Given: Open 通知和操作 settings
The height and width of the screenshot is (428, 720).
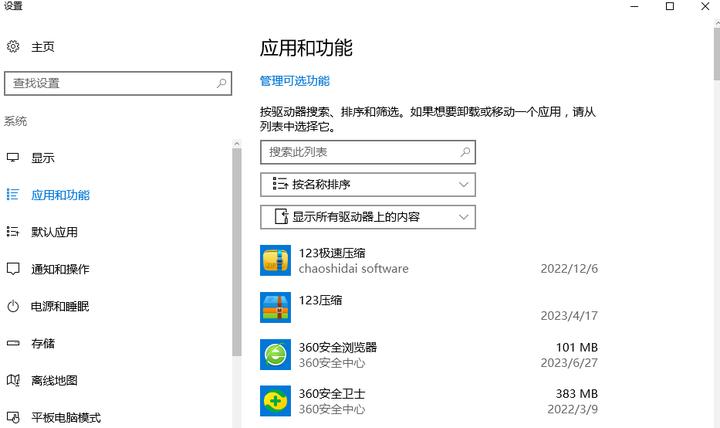Looking at the screenshot, I should coord(60,269).
